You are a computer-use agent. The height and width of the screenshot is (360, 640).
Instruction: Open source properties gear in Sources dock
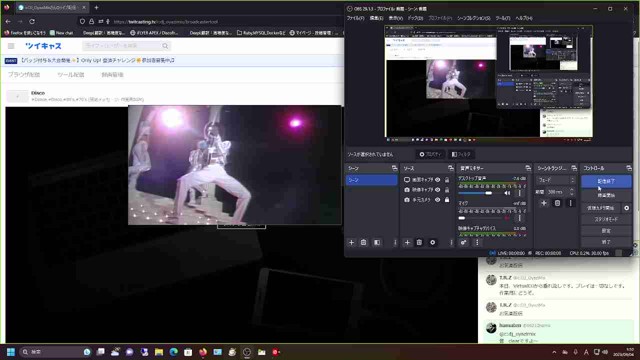[x=433, y=242]
